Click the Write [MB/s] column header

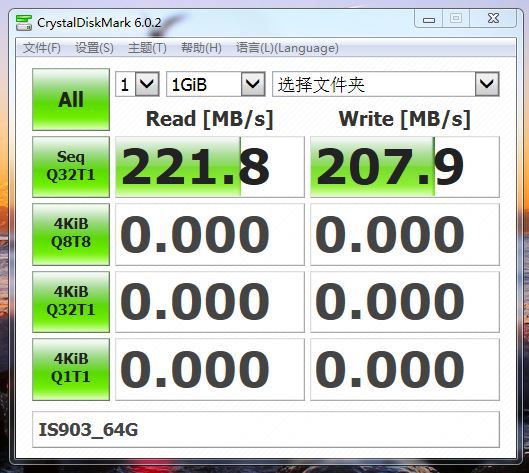click(x=405, y=119)
